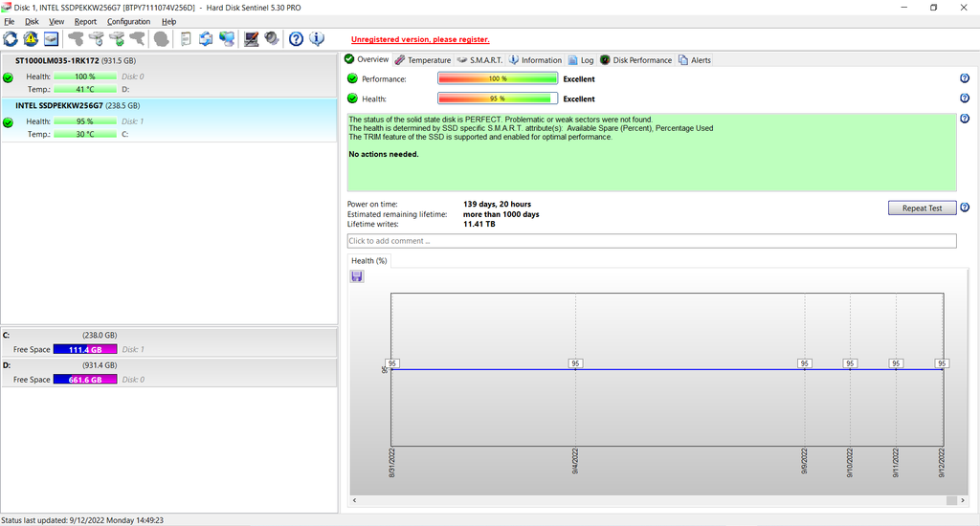Click the floppy disk save icon above chart
Image resolution: width=980 pixels, height=526 pixels.
[x=357, y=276]
